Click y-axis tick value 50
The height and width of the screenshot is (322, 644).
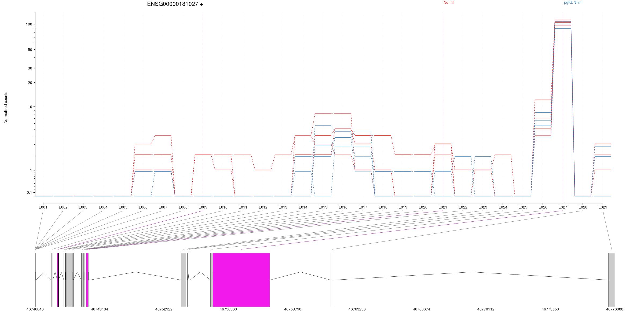tap(30, 50)
